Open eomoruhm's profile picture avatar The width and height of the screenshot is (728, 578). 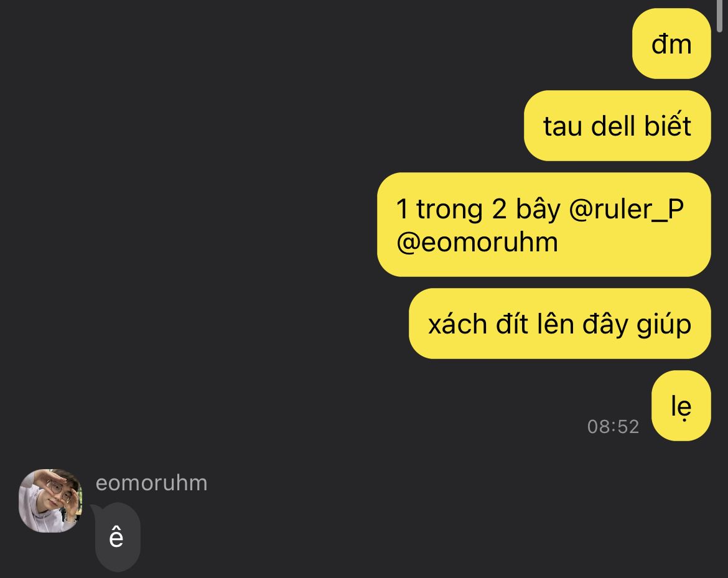pyautogui.click(x=50, y=500)
